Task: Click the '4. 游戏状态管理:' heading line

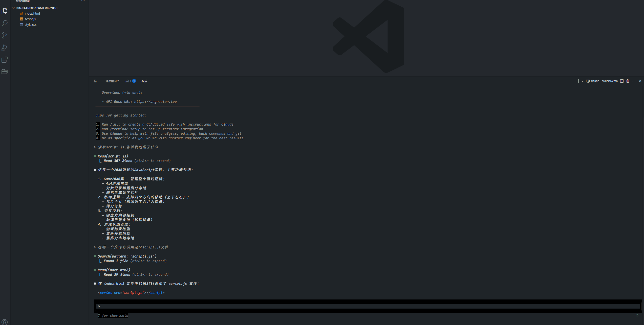Action: 114,224
